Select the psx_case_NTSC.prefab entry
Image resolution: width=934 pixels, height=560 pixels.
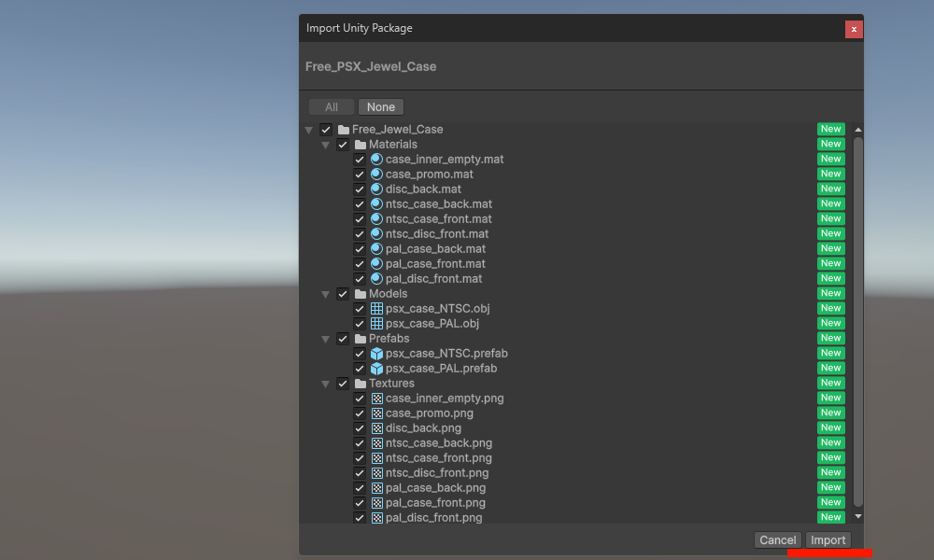pos(446,354)
